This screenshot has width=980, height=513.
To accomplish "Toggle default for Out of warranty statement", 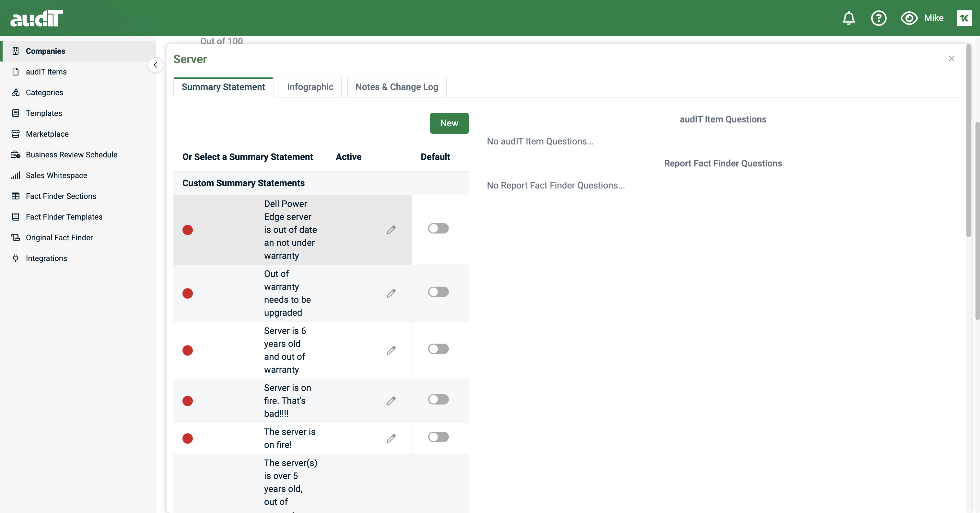I will (x=438, y=292).
